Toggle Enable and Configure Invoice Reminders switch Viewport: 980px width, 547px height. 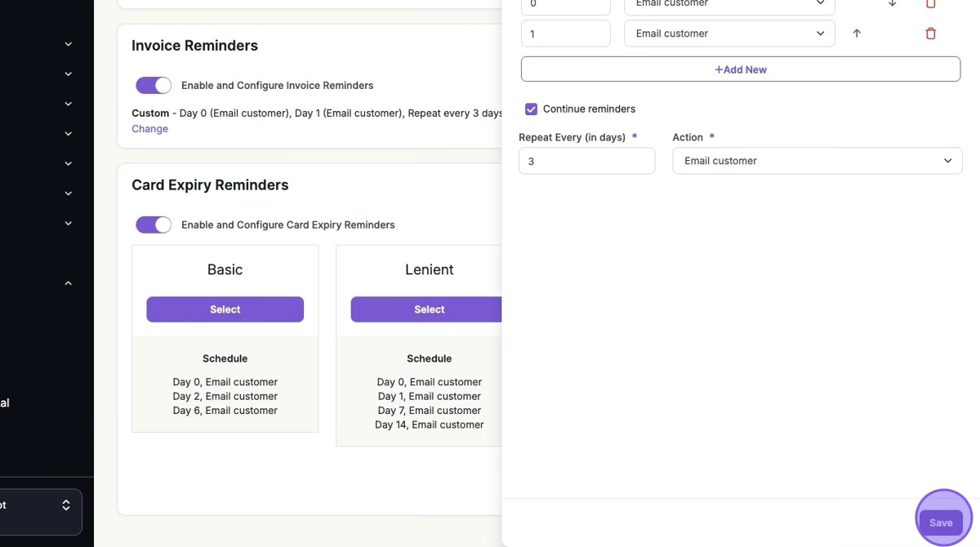[x=154, y=85]
